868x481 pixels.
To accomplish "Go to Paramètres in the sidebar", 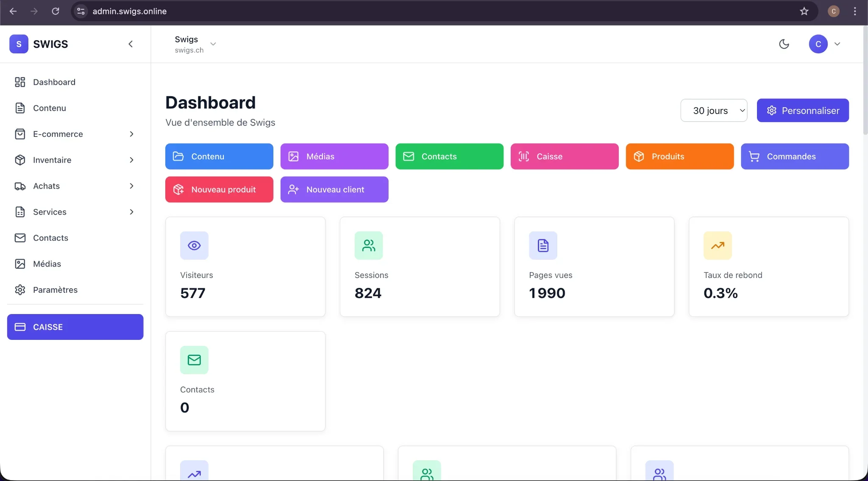I will click(55, 290).
